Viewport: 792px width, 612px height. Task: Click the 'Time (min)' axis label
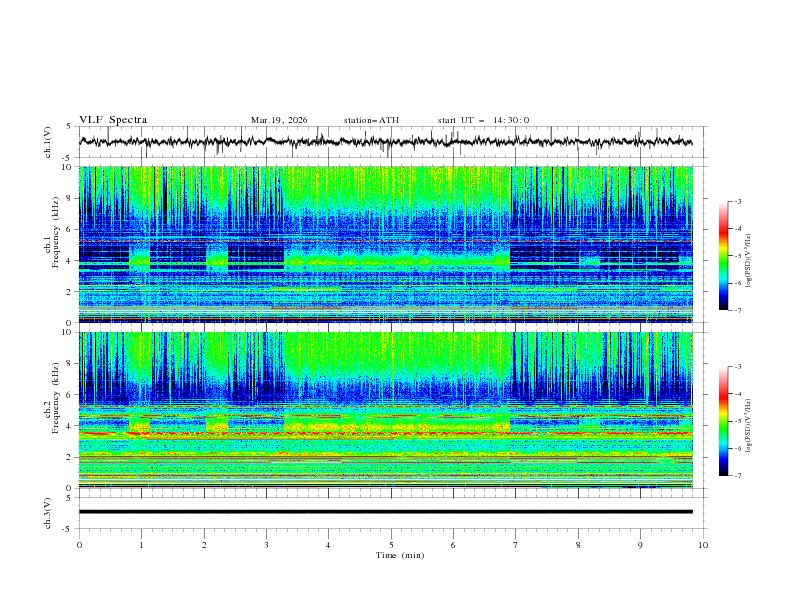click(400, 555)
